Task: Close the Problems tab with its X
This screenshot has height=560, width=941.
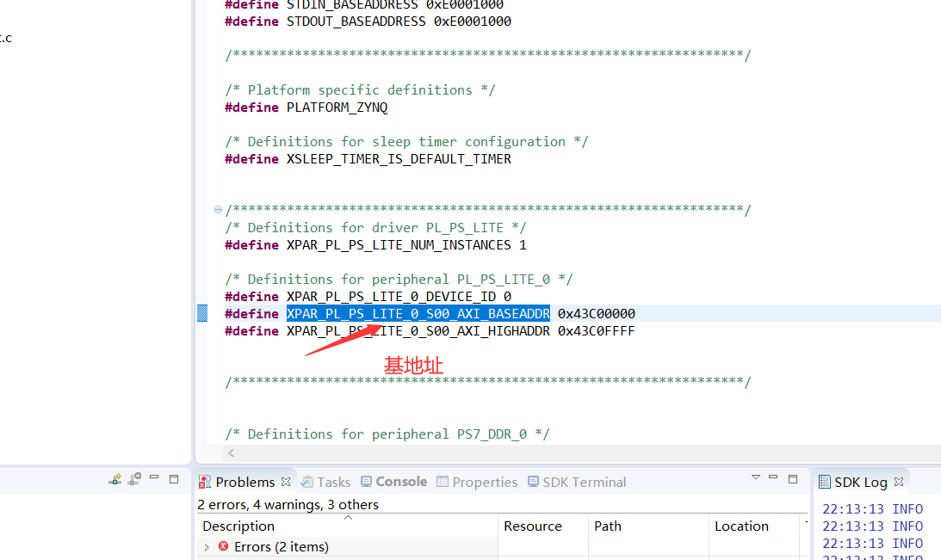Action: point(286,482)
